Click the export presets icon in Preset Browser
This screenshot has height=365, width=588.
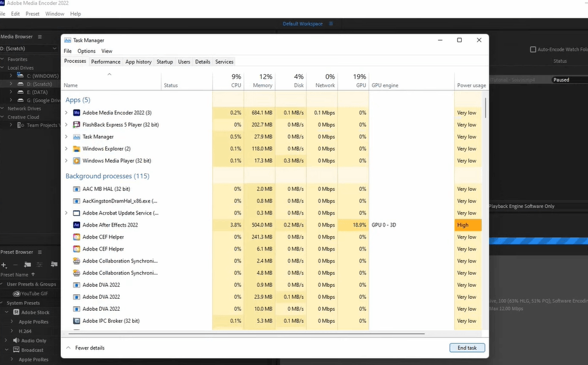(54, 264)
